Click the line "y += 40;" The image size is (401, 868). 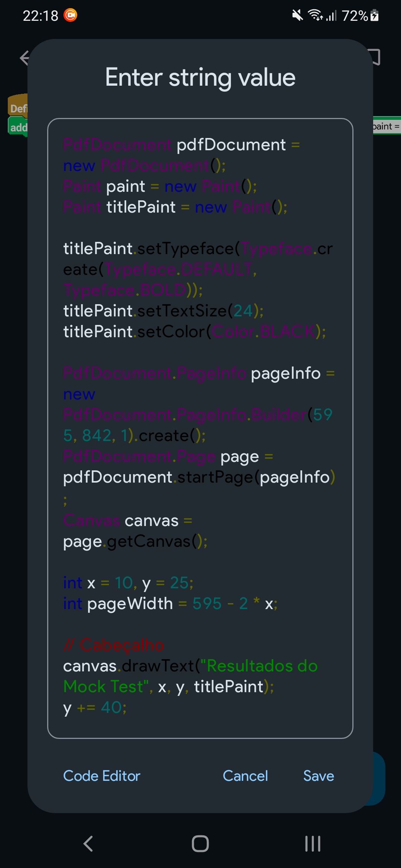(95, 708)
